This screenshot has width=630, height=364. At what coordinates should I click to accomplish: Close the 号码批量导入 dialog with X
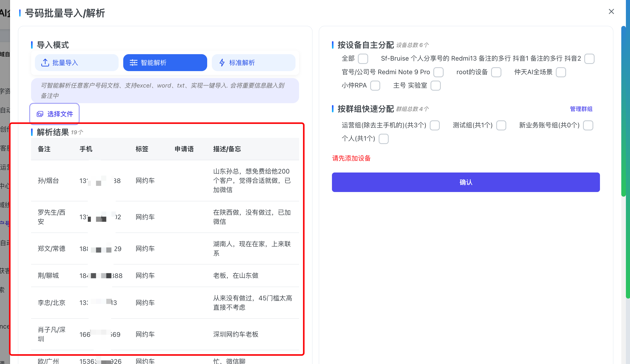[611, 12]
